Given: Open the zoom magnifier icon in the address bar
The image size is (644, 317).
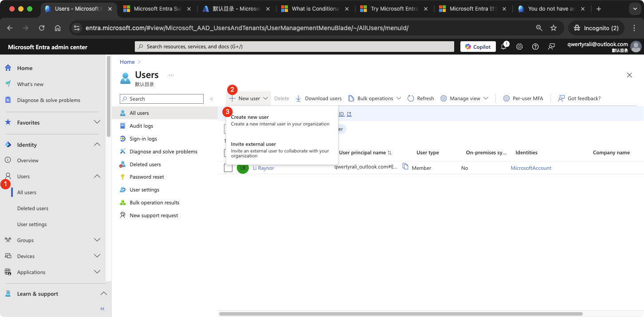Looking at the screenshot, I should (539, 28).
